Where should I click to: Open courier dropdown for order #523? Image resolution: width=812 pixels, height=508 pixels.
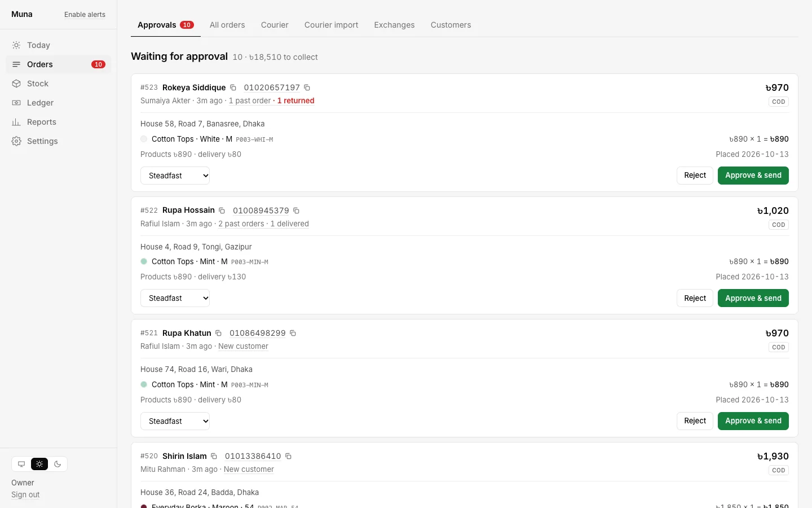175,176
